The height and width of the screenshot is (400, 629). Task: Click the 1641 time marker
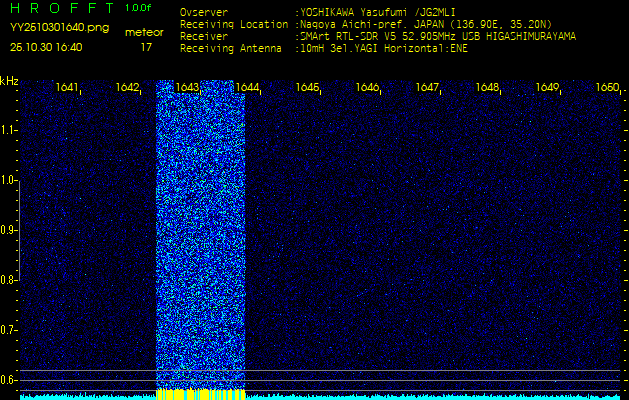67,88
